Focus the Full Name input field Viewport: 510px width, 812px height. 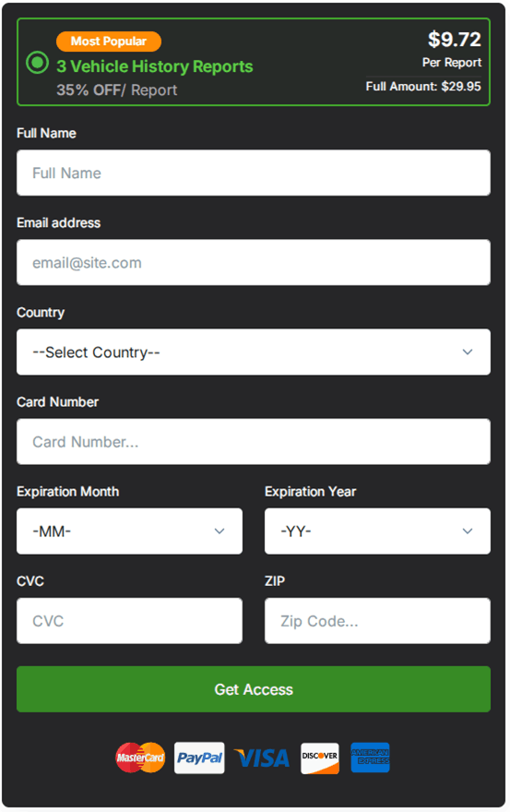click(x=254, y=173)
